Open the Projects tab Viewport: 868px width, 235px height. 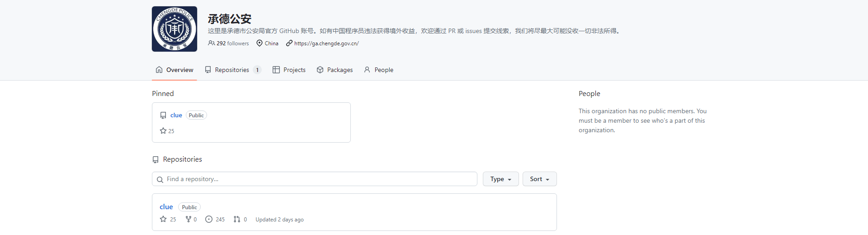[x=289, y=70]
